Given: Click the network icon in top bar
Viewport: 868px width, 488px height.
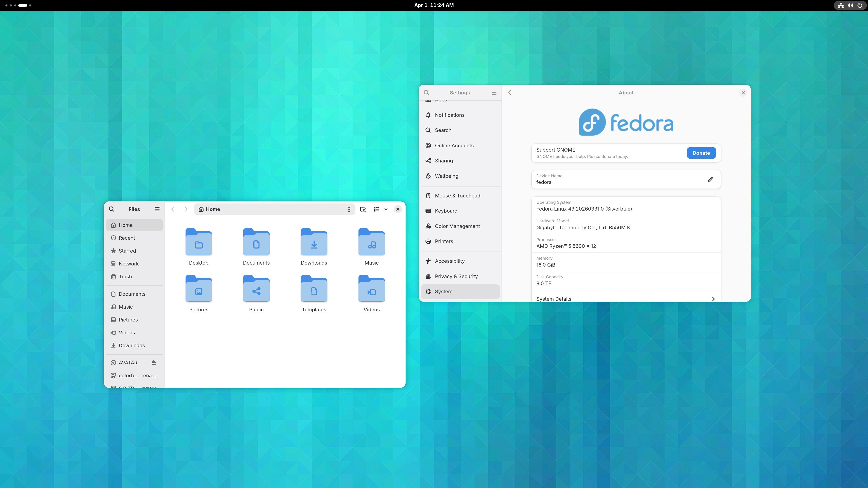Looking at the screenshot, I should click(841, 5).
